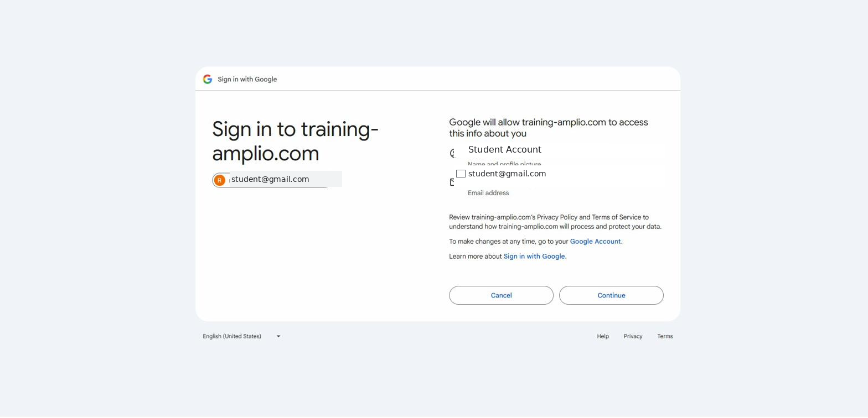Click the Sign in with Google header text
Viewport: 868px width, 418px height.
pos(247,79)
